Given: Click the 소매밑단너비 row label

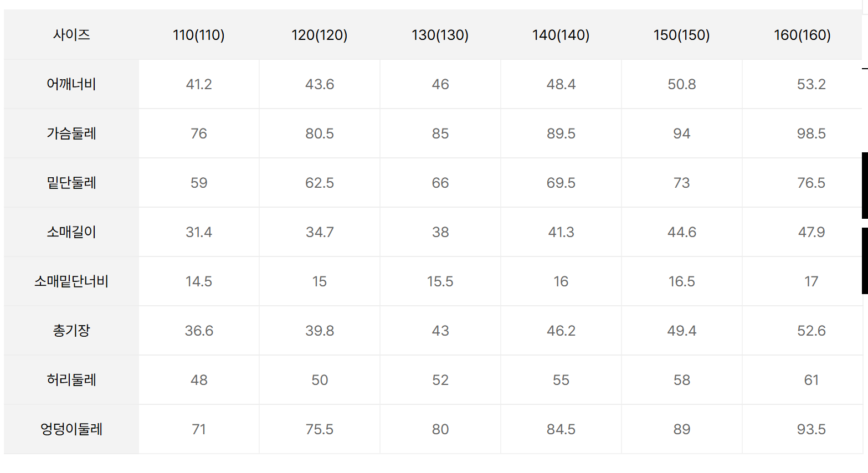Looking at the screenshot, I should (x=71, y=281).
